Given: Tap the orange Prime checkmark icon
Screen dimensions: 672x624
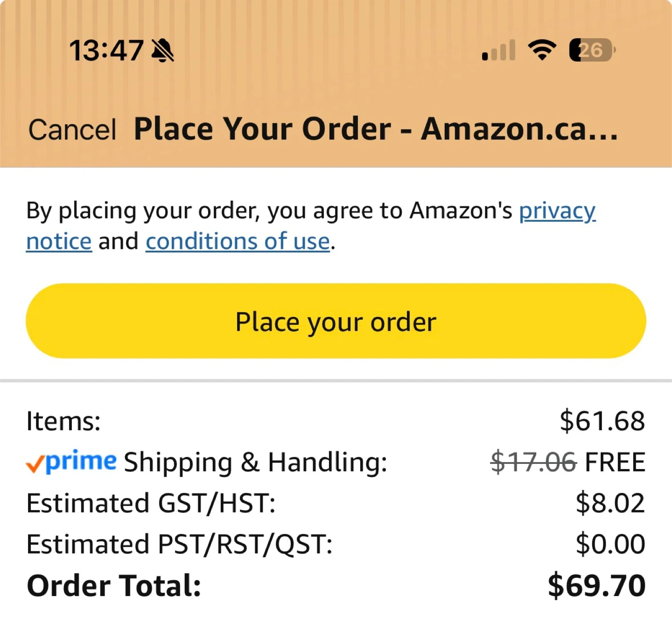Looking at the screenshot, I should (35, 463).
